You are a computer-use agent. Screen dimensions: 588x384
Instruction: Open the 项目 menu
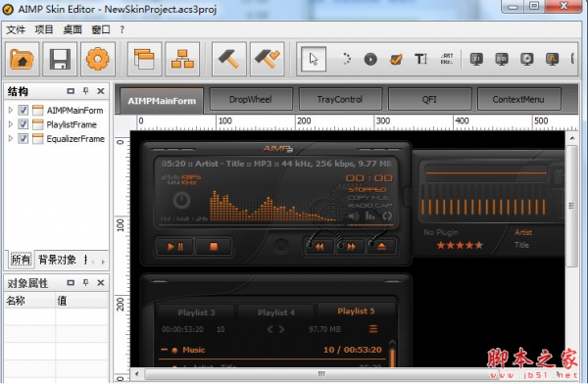click(44, 29)
